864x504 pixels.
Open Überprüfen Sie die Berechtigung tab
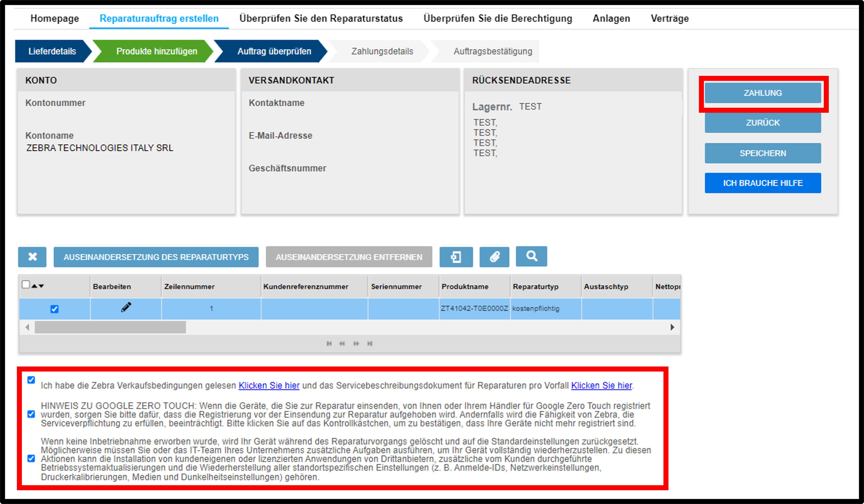[498, 18]
